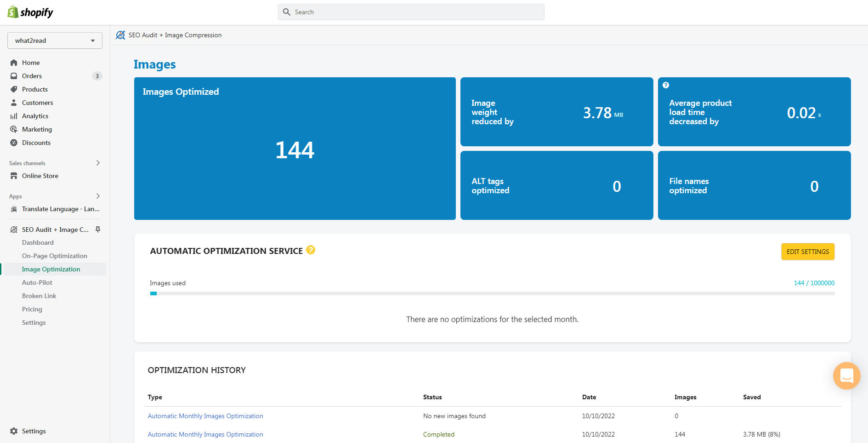Open the app Settings submenu item
The width and height of the screenshot is (868, 443).
[34, 322]
